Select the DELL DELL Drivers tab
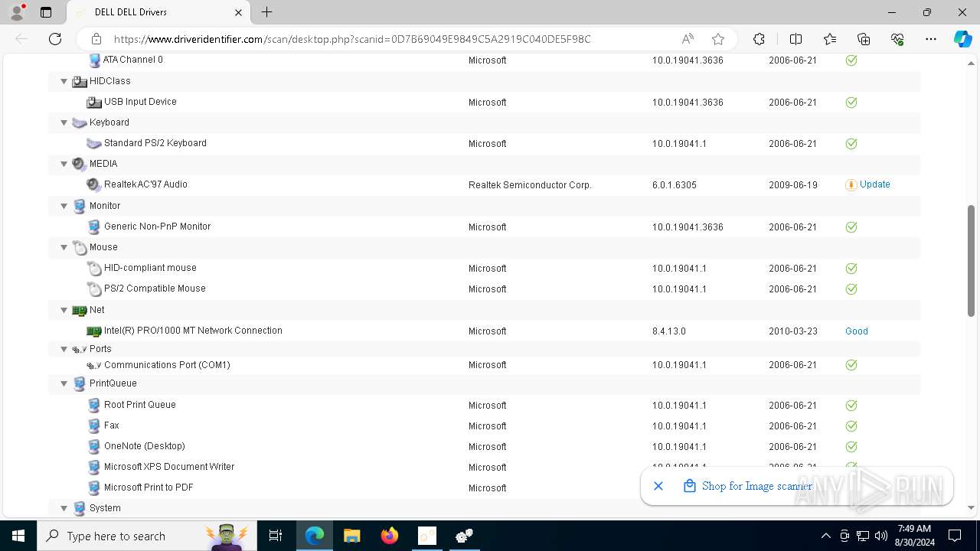 (x=158, y=12)
